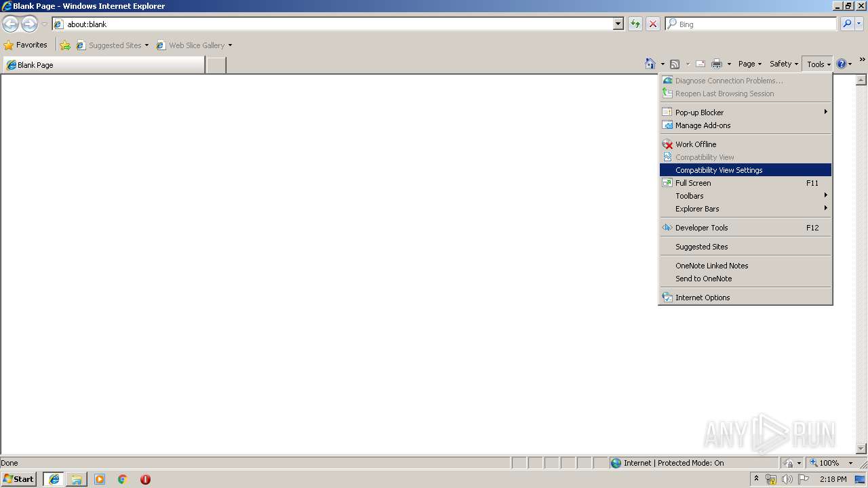Click the 2:18 PM system clock
Viewport: 868px width, 488px height.
[833, 479]
